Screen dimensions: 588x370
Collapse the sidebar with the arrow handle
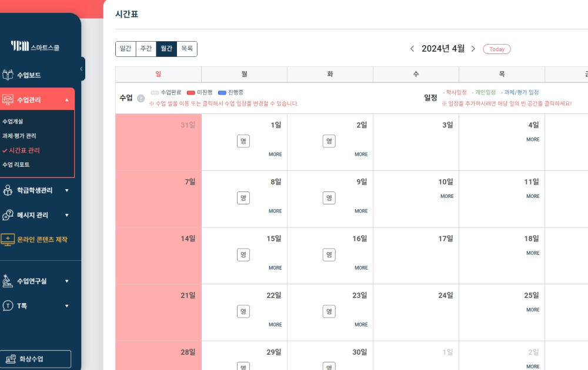coord(81,69)
